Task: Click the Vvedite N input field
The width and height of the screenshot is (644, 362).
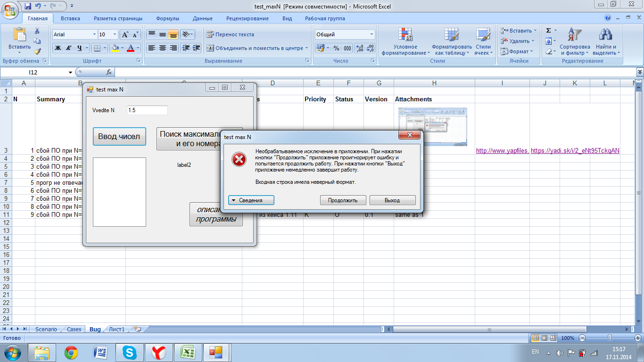Action: click(x=147, y=110)
